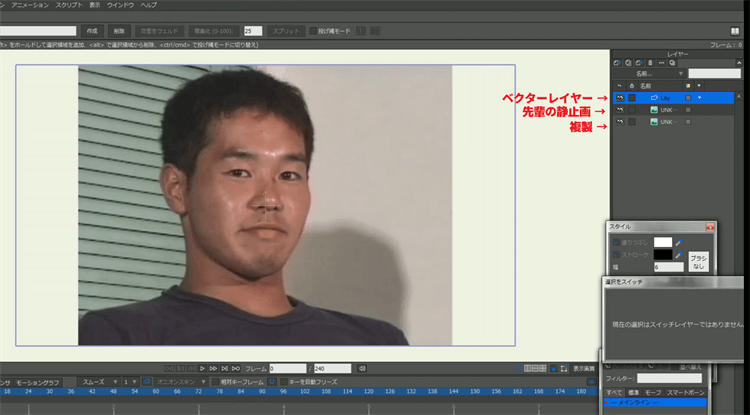Switch to the モーショングラフ tab

pos(38,382)
